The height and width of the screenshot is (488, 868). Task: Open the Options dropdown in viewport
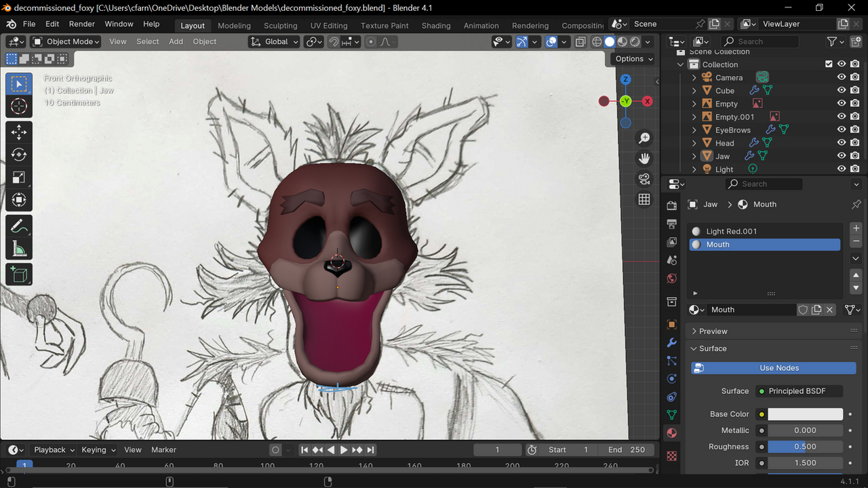pos(634,59)
